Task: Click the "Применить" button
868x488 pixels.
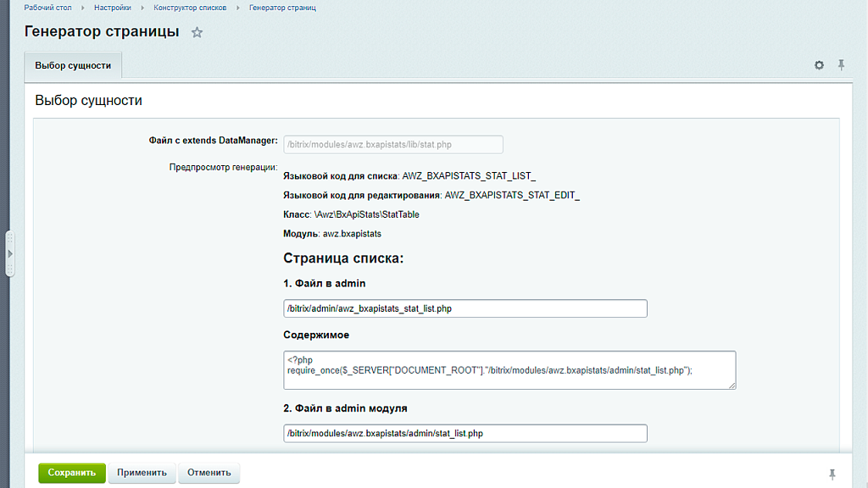Action: (142, 473)
